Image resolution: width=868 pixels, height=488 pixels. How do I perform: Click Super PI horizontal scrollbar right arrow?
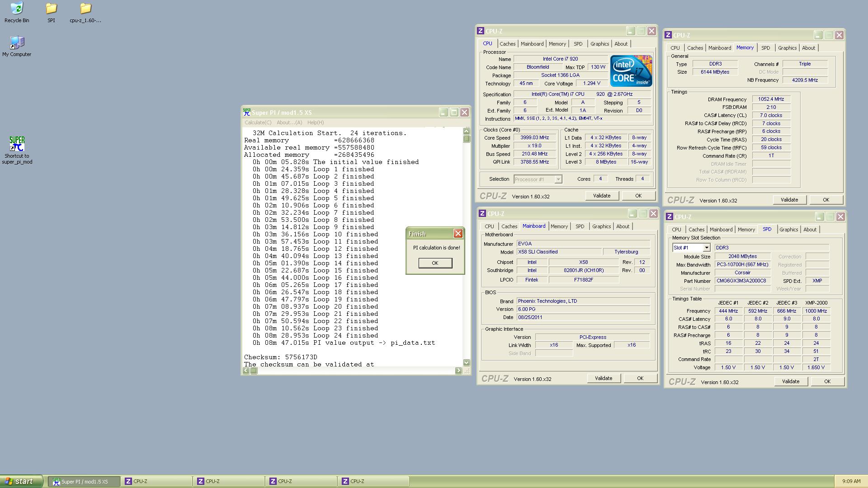(458, 371)
